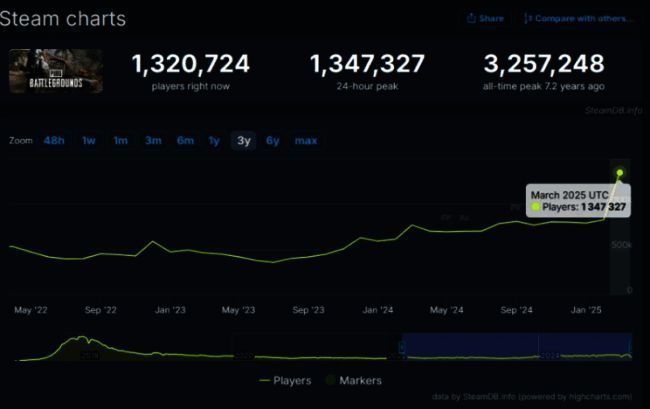Select the 1m zoom range
The image size is (650, 409).
click(120, 141)
